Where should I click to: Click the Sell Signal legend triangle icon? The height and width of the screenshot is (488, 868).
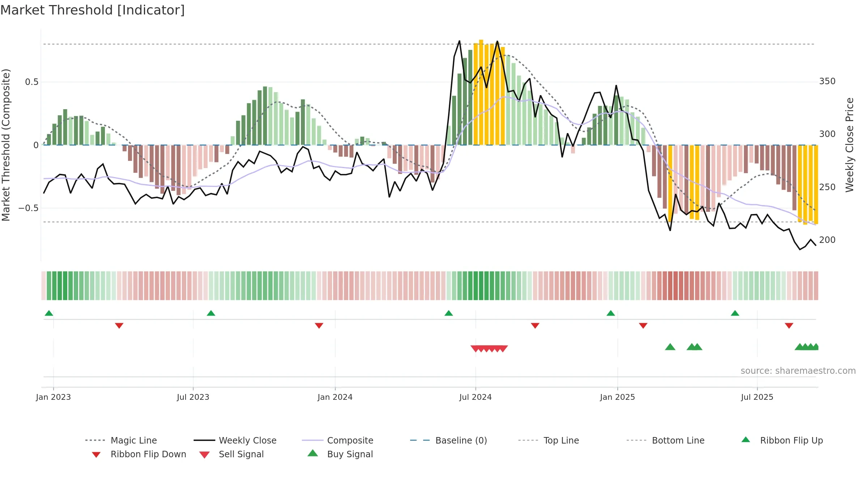tap(204, 455)
